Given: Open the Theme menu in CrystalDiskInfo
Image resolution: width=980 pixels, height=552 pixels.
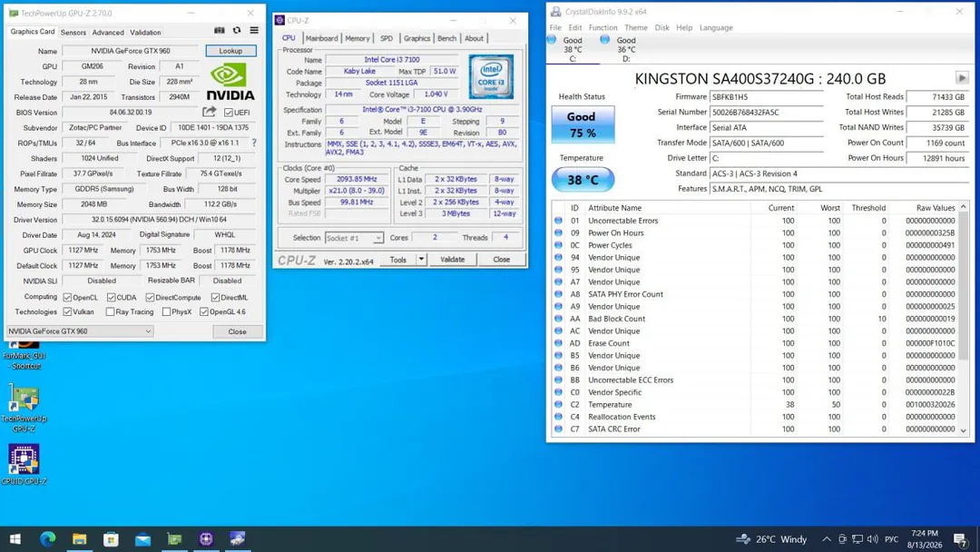Looking at the screenshot, I should tap(635, 27).
